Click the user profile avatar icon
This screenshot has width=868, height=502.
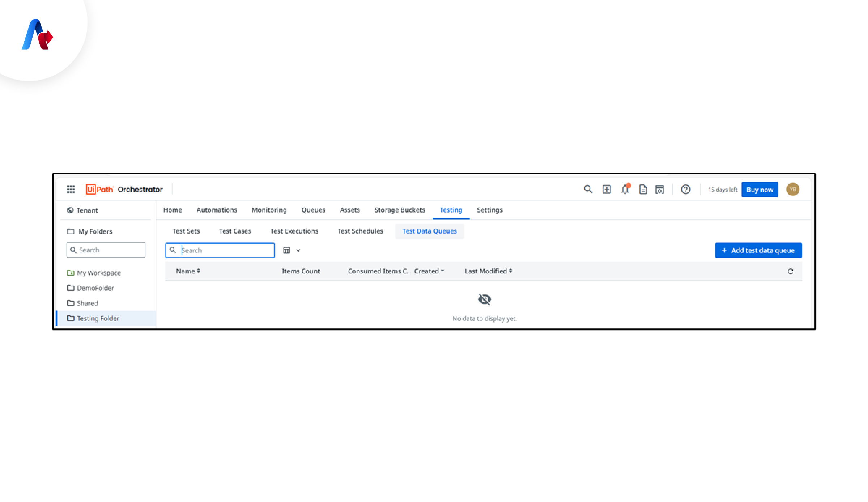pyautogui.click(x=793, y=189)
